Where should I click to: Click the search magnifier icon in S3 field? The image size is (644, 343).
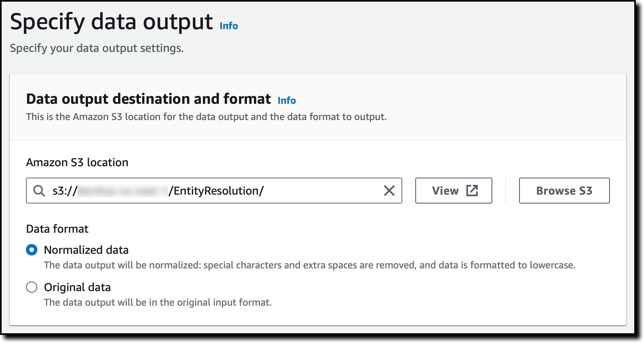pyautogui.click(x=39, y=191)
